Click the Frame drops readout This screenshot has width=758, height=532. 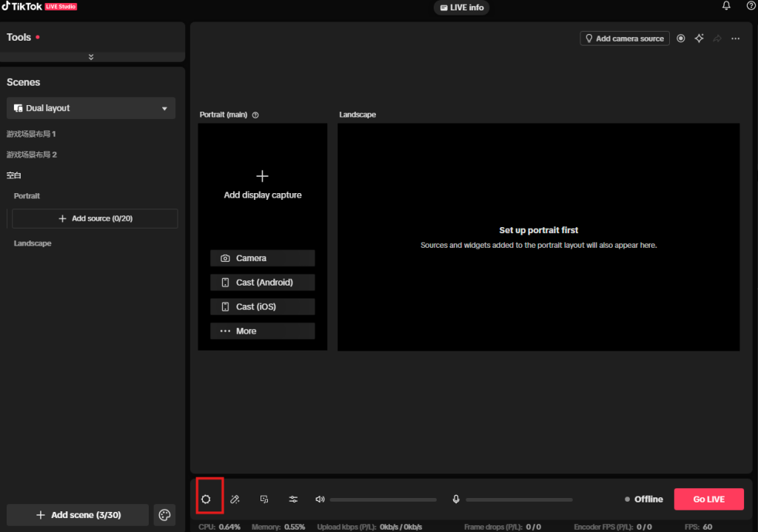(x=503, y=527)
